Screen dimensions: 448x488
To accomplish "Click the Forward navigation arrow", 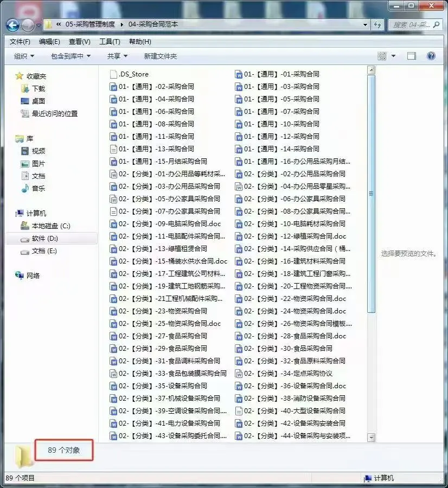I will (x=28, y=25).
